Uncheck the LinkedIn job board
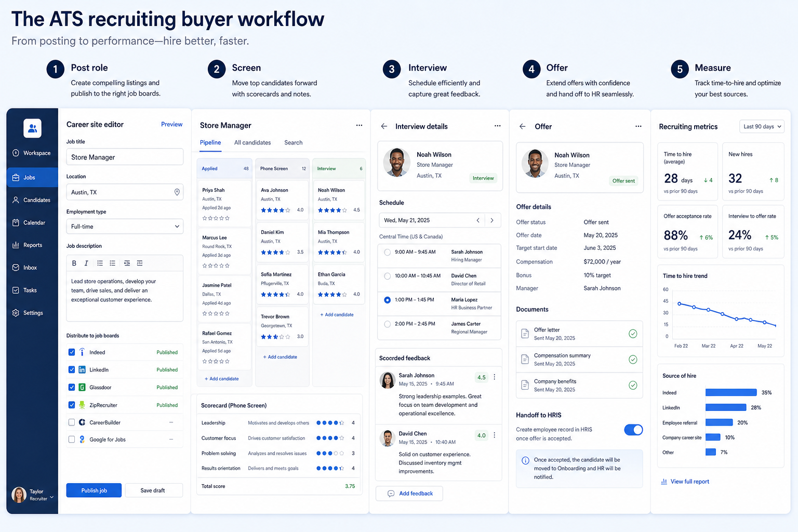Image resolution: width=798 pixels, height=532 pixels. [x=72, y=370]
